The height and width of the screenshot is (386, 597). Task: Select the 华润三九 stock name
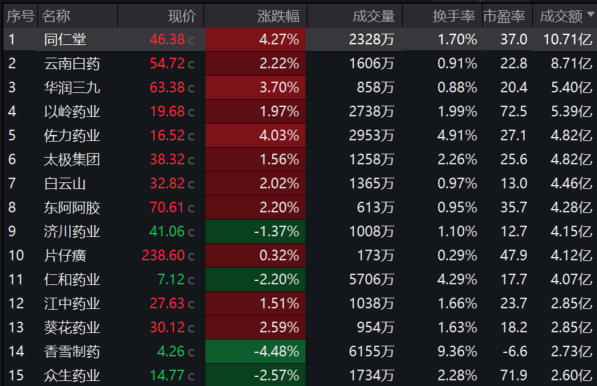[72, 88]
